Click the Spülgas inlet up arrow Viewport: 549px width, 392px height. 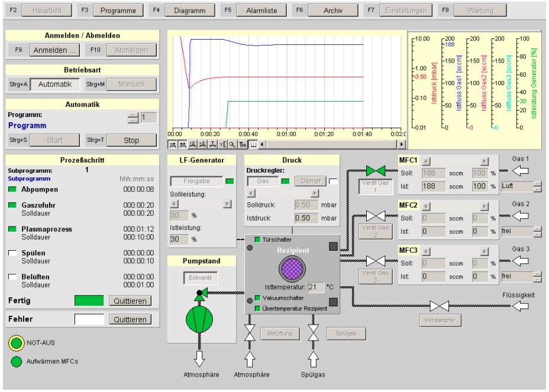314,359
